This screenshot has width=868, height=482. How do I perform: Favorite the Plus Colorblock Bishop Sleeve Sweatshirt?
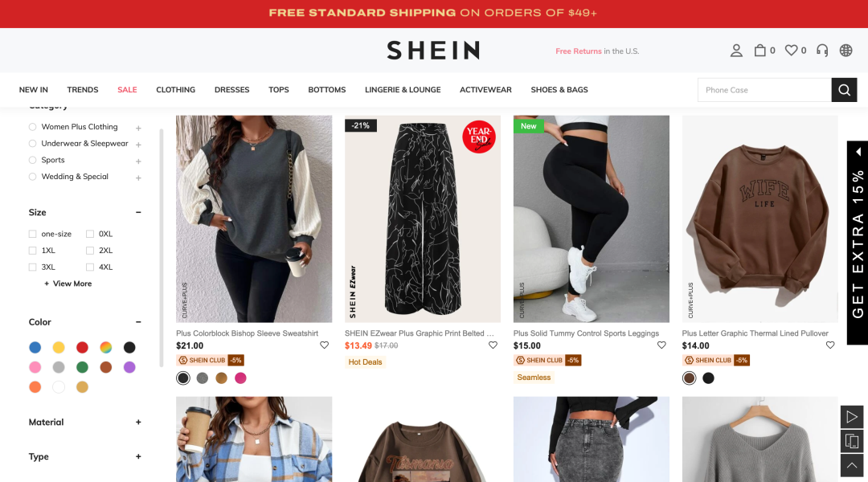(x=325, y=345)
